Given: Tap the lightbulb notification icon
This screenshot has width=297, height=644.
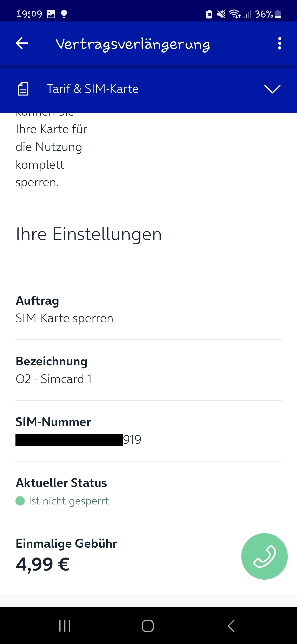Looking at the screenshot, I should point(64,14).
